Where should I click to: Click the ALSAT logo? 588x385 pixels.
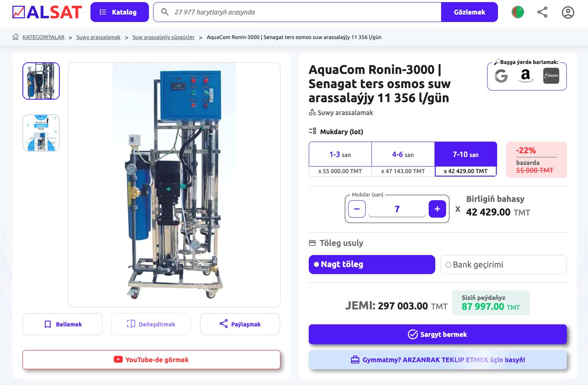click(47, 12)
